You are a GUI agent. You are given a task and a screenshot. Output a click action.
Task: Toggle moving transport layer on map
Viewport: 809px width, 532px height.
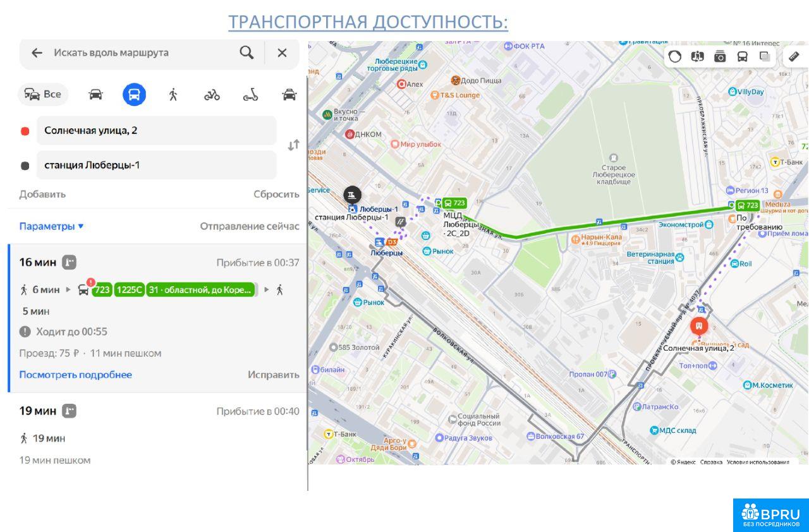[x=742, y=56]
